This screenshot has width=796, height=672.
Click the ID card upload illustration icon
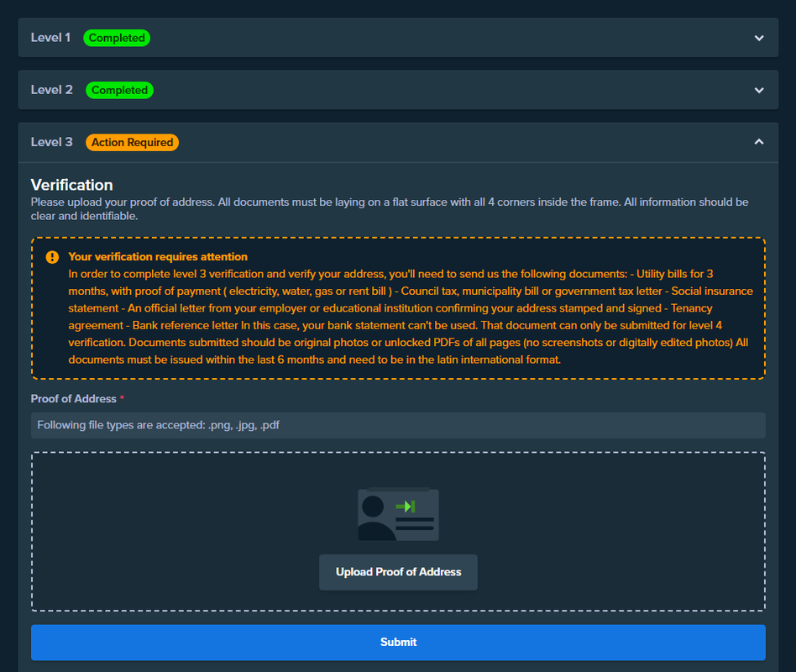pos(399,515)
